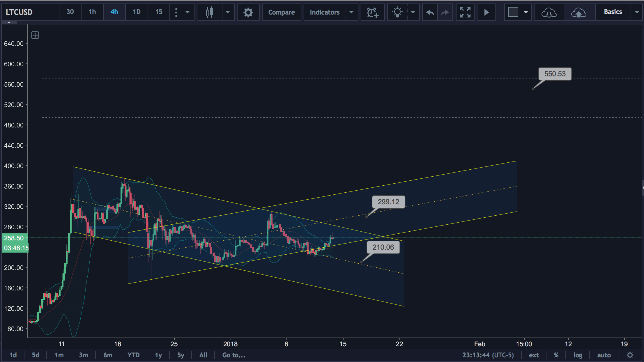The image size is (644, 362).
Task: Create an alert with alarm-clock icon
Action: pos(373,12)
